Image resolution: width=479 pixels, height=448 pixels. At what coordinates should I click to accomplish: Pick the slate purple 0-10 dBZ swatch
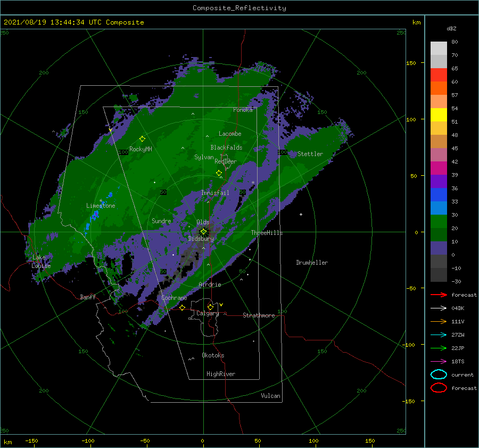point(439,248)
